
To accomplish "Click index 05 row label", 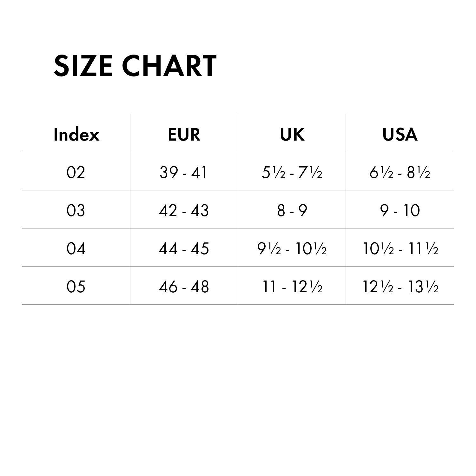I will (76, 287).
